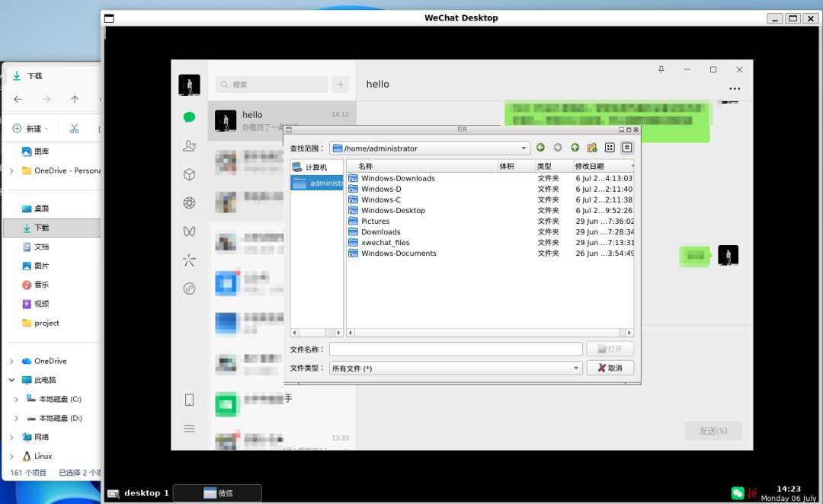This screenshot has height=504, width=823.
Task: Click the file name input field
Action: 456,349
